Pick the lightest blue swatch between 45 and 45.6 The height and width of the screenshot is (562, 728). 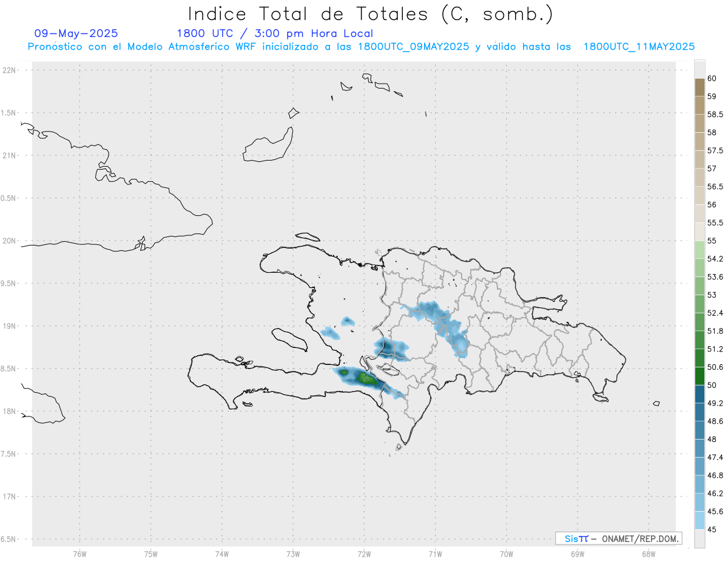pos(699,520)
